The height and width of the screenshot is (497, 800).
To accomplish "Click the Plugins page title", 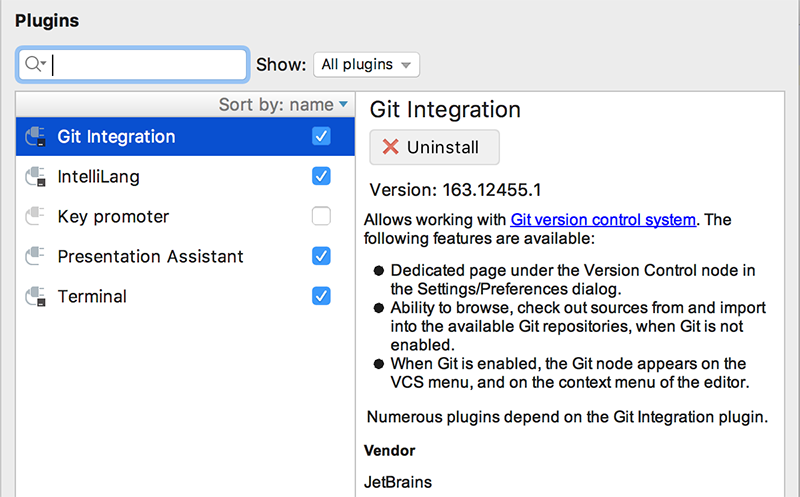I will point(47,21).
